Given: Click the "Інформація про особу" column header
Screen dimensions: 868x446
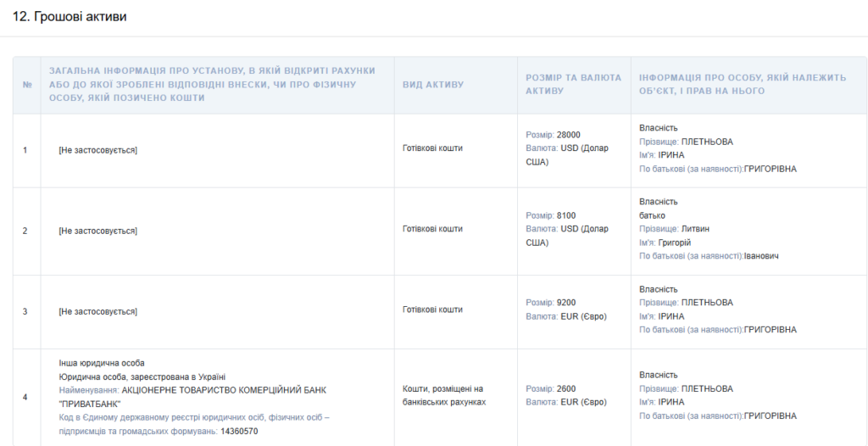Looking at the screenshot, I should tap(743, 84).
